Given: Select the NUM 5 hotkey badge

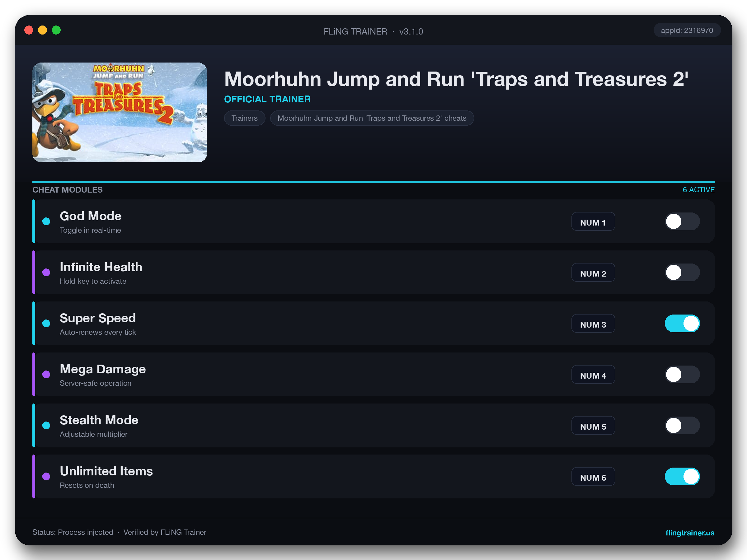Looking at the screenshot, I should 593,425.
